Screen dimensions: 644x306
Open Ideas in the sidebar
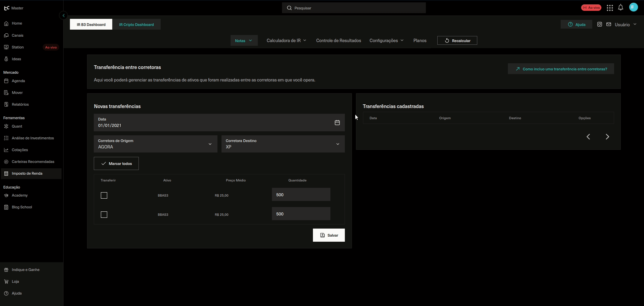pyautogui.click(x=16, y=59)
